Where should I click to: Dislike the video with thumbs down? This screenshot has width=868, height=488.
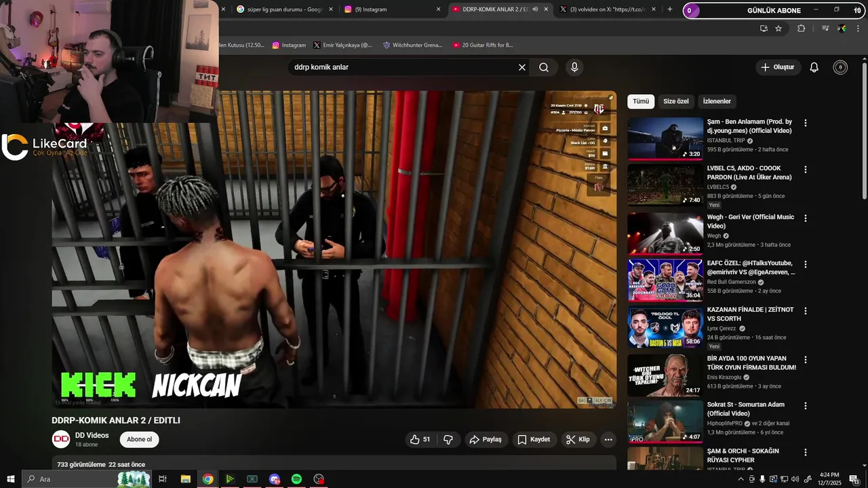click(448, 439)
